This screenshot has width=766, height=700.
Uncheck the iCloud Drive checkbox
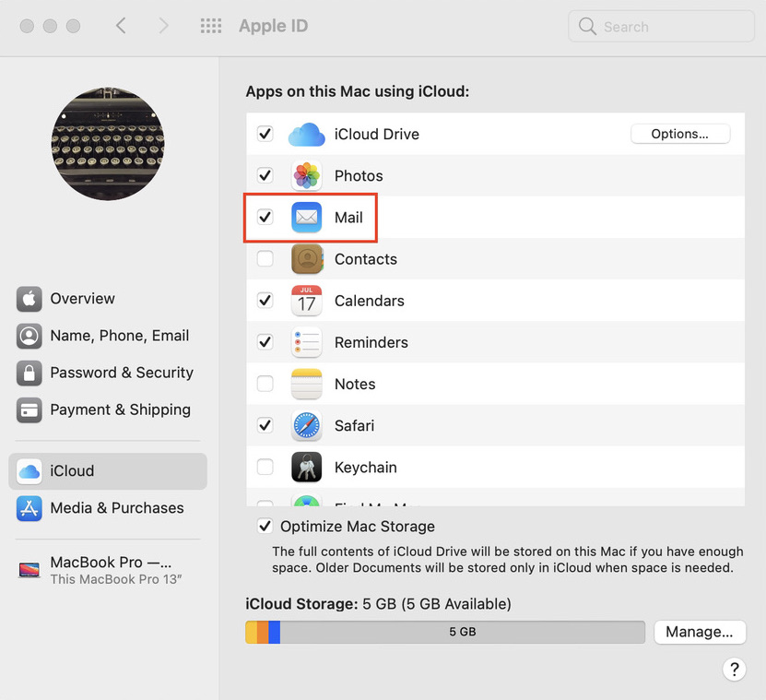tap(265, 134)
